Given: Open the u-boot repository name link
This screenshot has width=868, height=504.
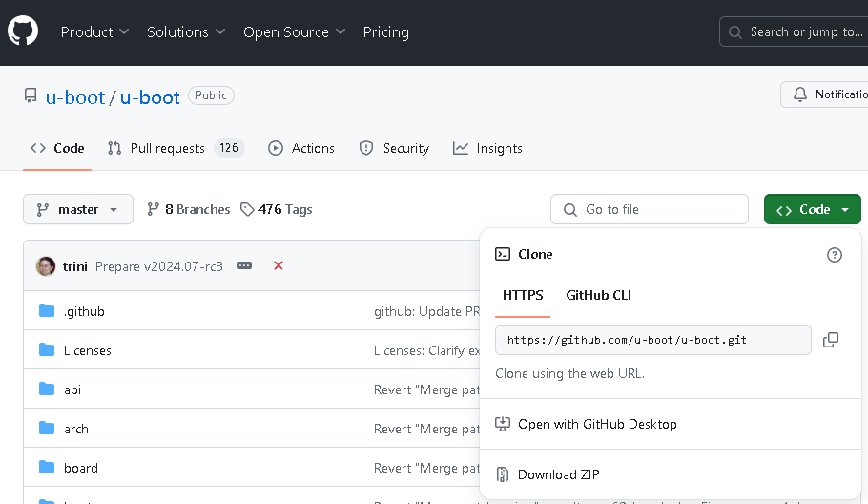Looking at the screenshot, I should [150, 97].
